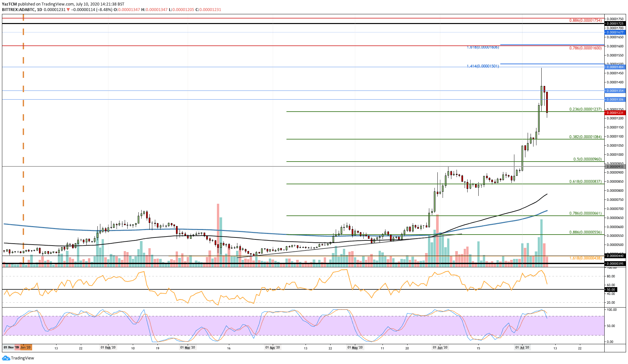Click the 0.618(0.00000837) green Fibonacci label

[x=585, y=182]
